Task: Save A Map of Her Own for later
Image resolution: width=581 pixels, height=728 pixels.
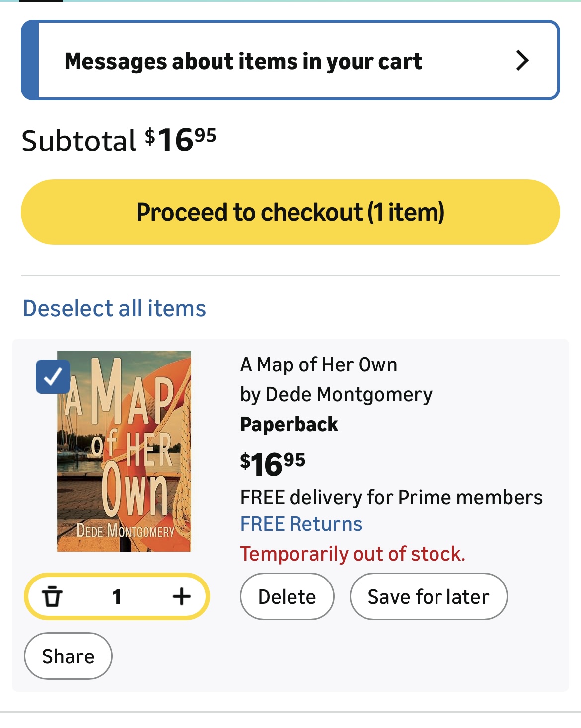Action: pyautogui.click(x=428, y=596)
